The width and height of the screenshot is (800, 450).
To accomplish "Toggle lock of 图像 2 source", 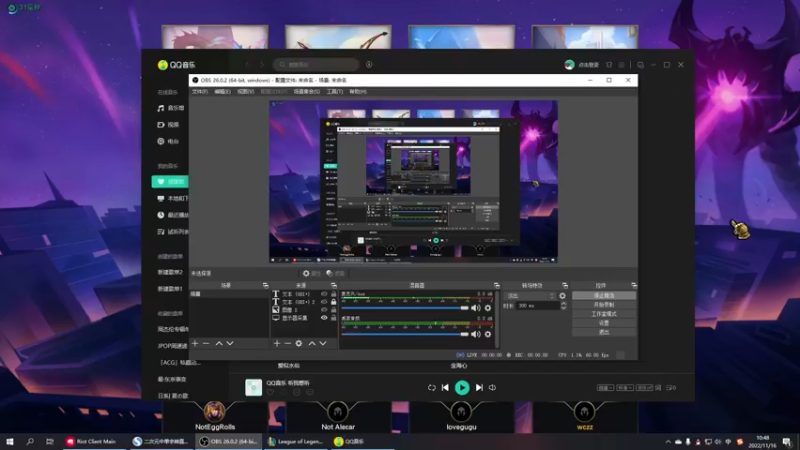I will (334, 310).
